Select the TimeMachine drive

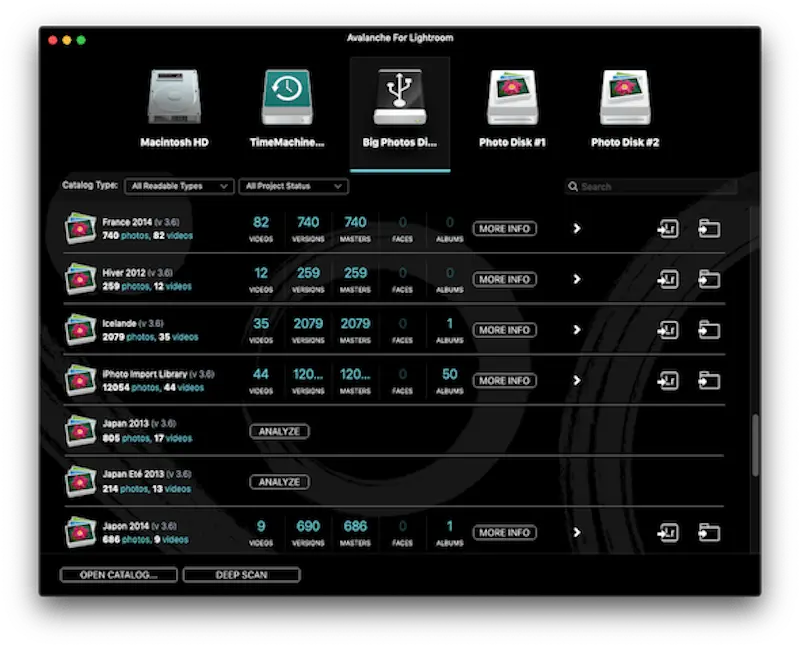pos(287,109)
